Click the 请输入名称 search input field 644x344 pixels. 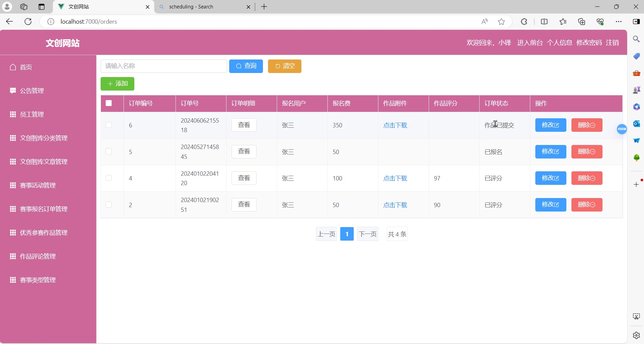tap(164, 66)
